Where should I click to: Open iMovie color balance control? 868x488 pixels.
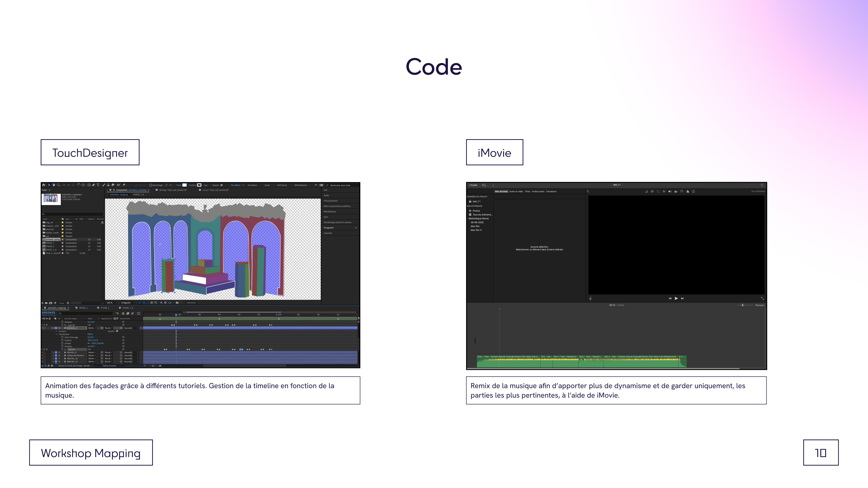tap(646, 192)
